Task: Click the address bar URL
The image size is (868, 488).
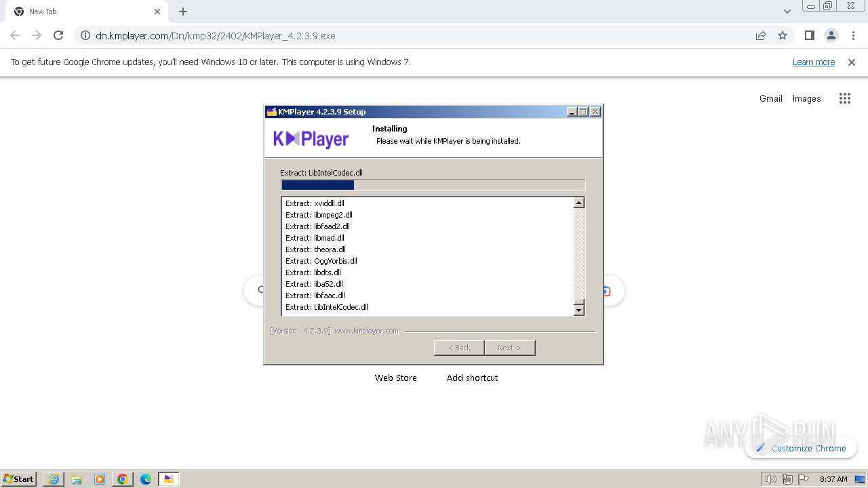Action: point(215,35)
